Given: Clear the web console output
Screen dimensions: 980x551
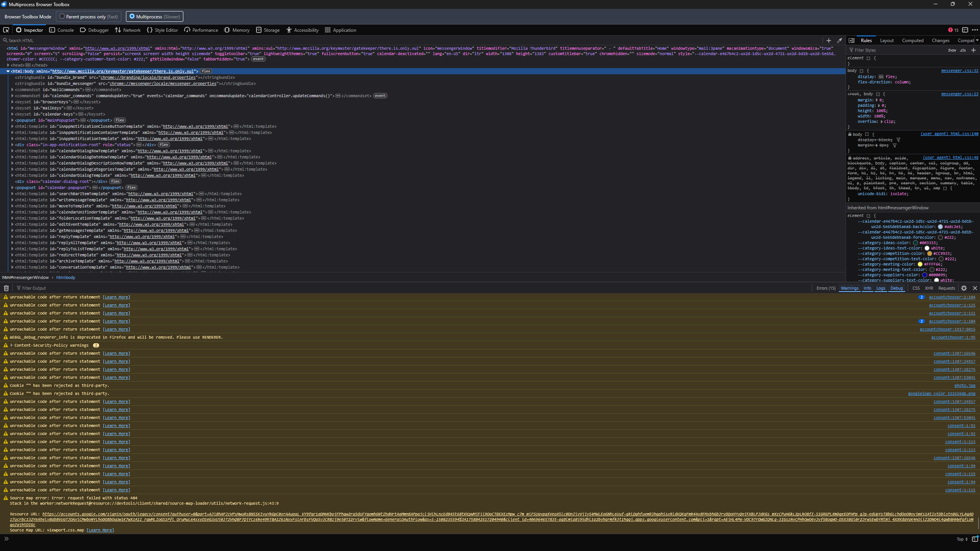Looking at the screenshot, I should point(6,288).
